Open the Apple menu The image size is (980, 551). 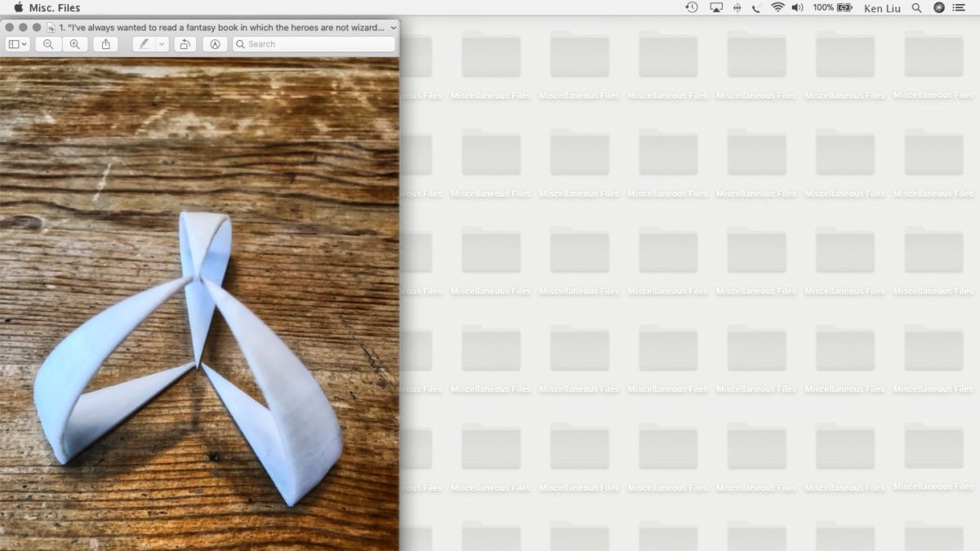(x=19, y=7)
